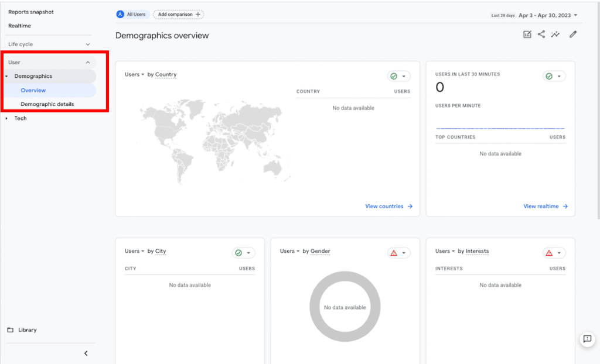The height and width of the screenshot is (364, 600).
Task: Expand the Tech tree item
Action: (20, 118)
